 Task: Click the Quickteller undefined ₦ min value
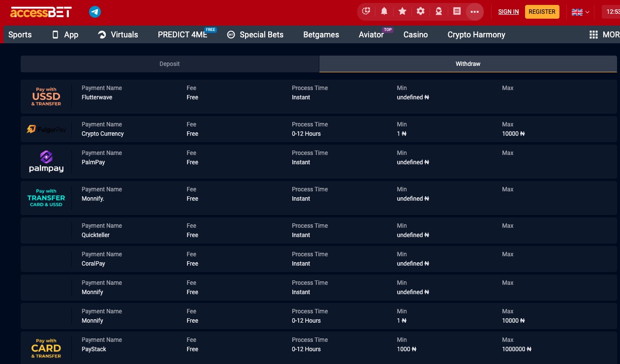coord(413,235)
